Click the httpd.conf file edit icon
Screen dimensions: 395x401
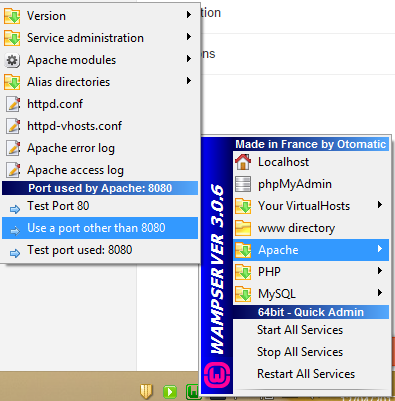click(13, 104)
